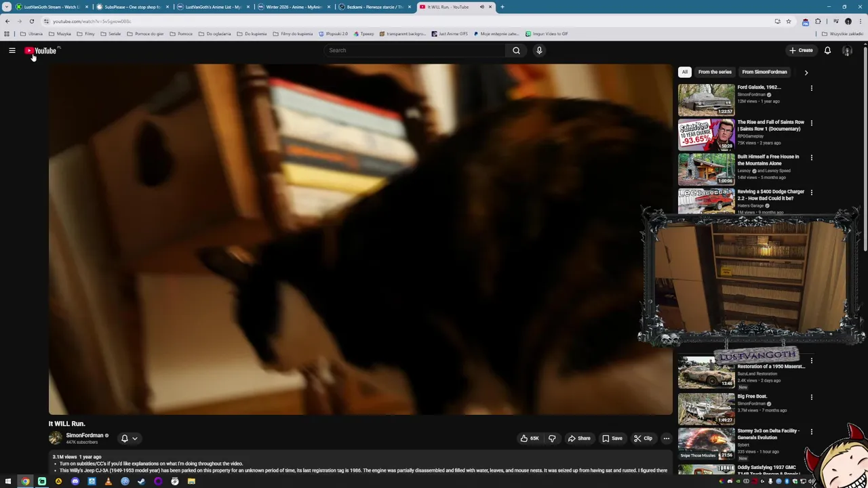868x488 pixels.
Task: Open Stormy 3v3 on Delta Facility thumbnail
Action: point(706,443)
